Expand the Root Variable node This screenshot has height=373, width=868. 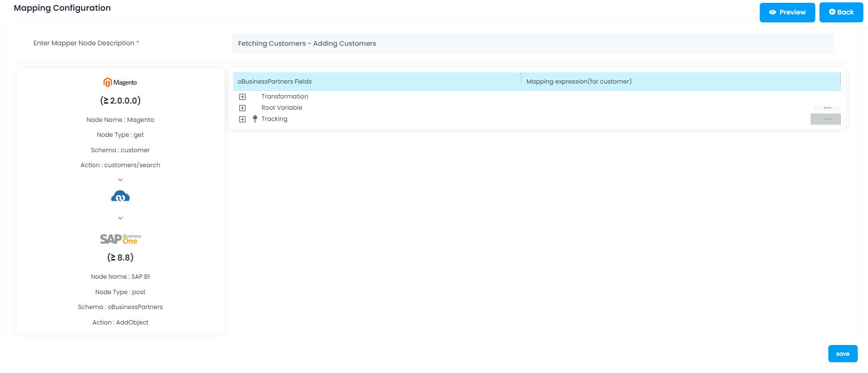click(x=242, y=108)
